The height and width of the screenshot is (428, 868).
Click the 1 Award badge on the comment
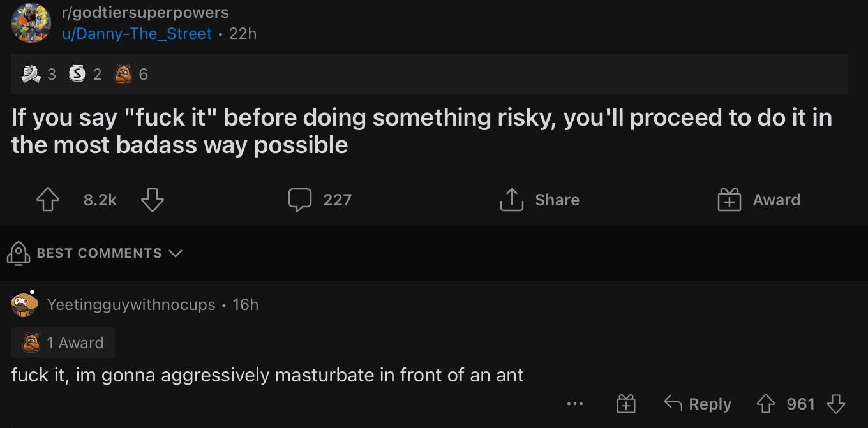[x=63, y=343]
